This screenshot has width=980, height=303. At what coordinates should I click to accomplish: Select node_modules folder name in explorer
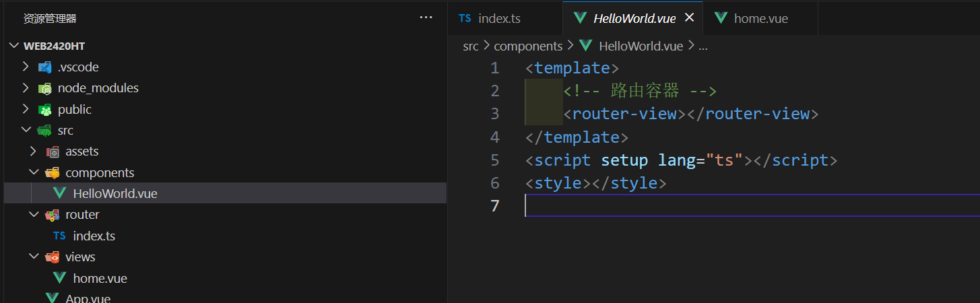click(98, 88)
